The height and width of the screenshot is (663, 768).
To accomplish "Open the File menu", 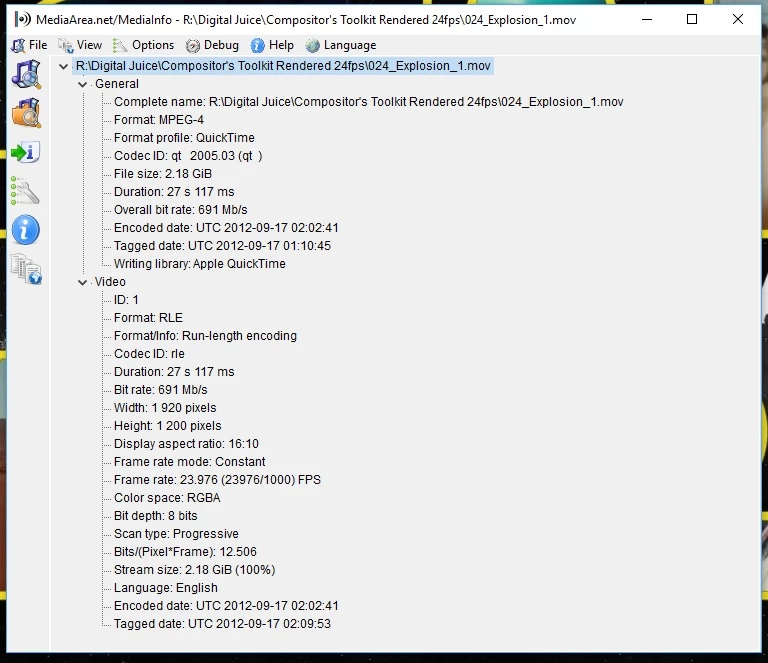I will click(x=30, y=45).
